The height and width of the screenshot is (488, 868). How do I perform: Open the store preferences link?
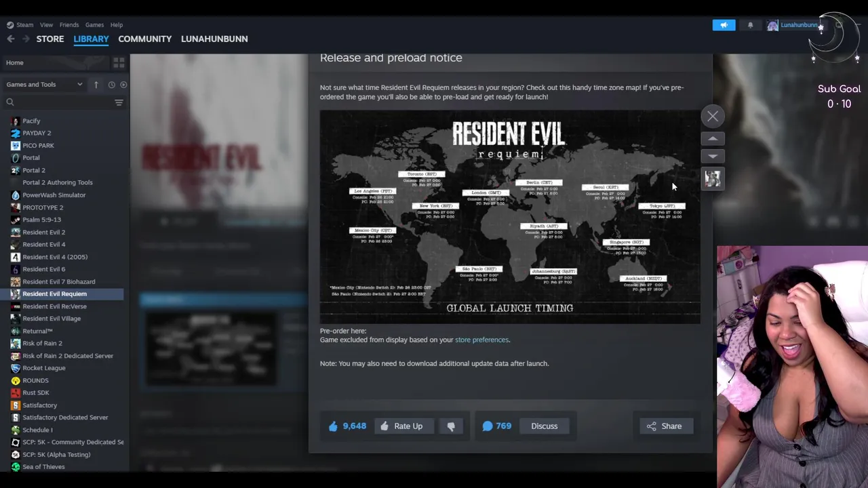[x=481, y=340]
